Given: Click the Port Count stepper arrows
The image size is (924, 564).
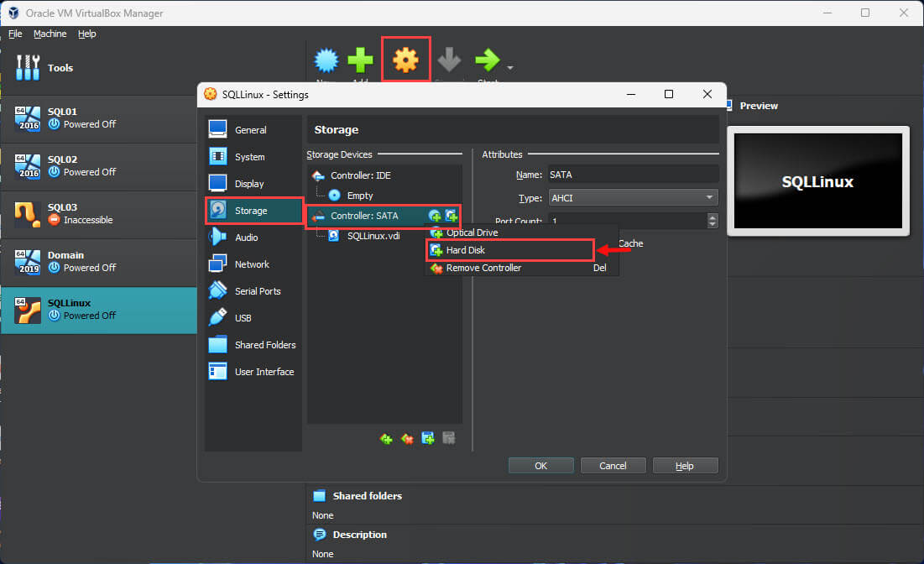Looking at the screenshot, I should (x=713, y=221).
